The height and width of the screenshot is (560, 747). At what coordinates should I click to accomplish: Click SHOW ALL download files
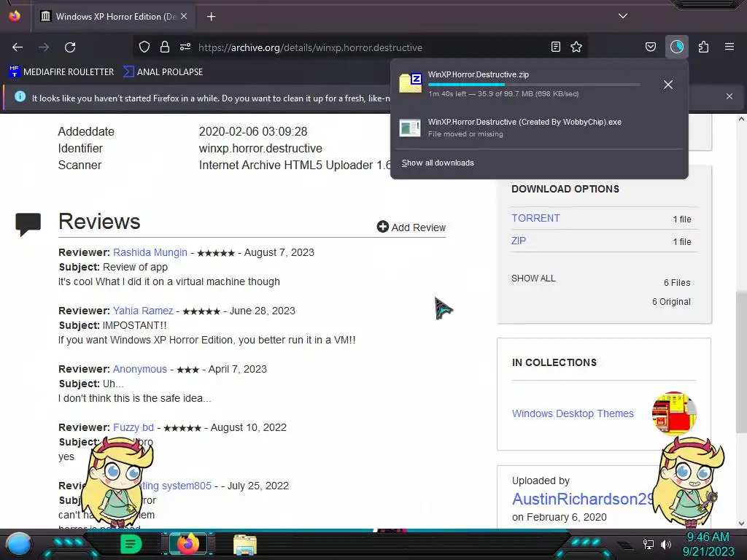click(533, 279)
